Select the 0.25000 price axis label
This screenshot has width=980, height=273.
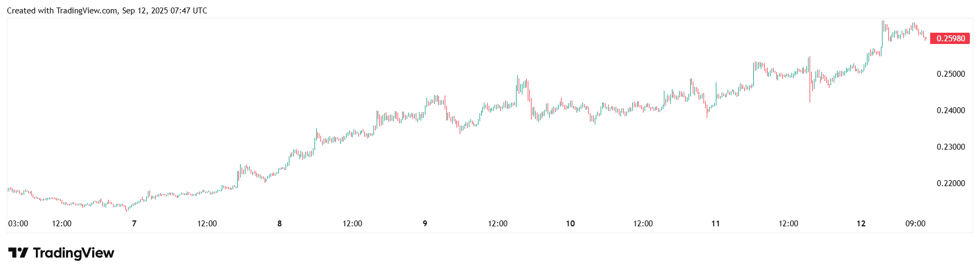tap(951, 74)
